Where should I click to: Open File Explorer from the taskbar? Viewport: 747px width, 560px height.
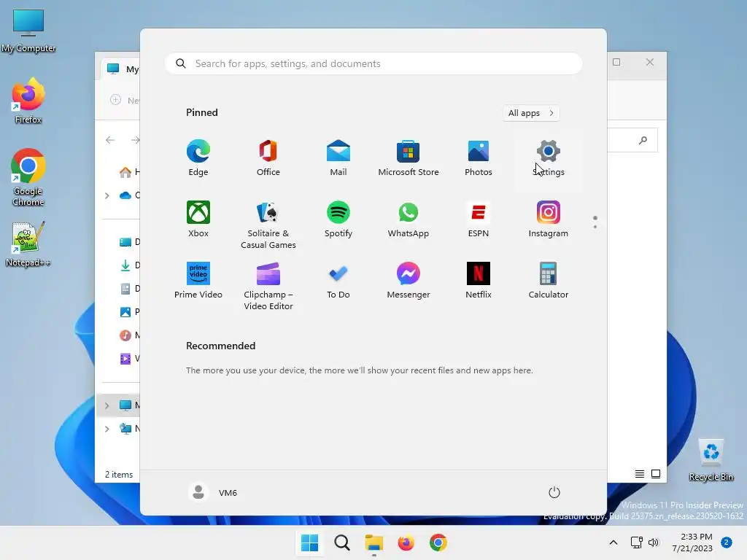(374, 542)
